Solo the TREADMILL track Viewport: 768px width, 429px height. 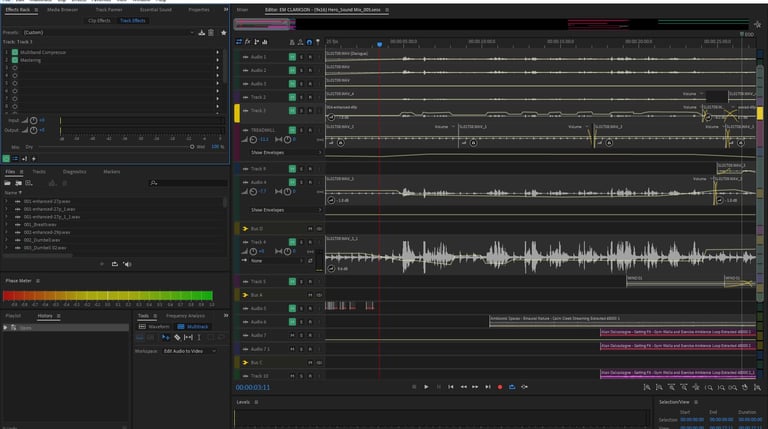[301, 130]
